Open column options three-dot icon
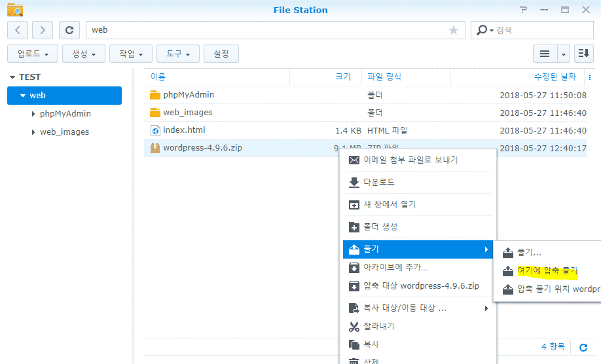The width and height of the screenshot is (601, 364). point(589,77)
